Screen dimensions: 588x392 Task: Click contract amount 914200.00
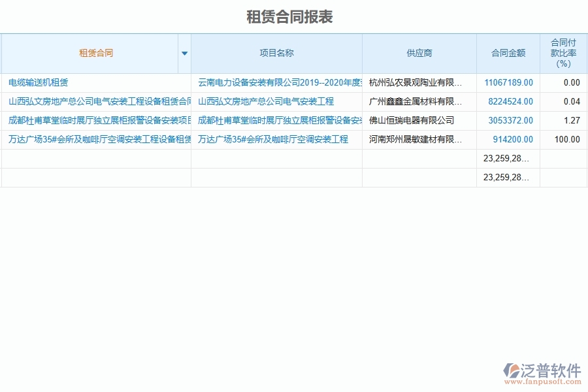(512, 140)
